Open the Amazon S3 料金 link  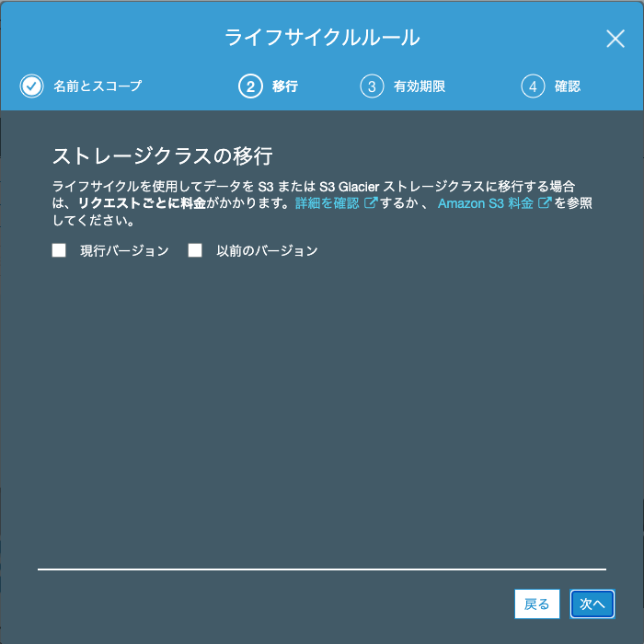(485, 203)
